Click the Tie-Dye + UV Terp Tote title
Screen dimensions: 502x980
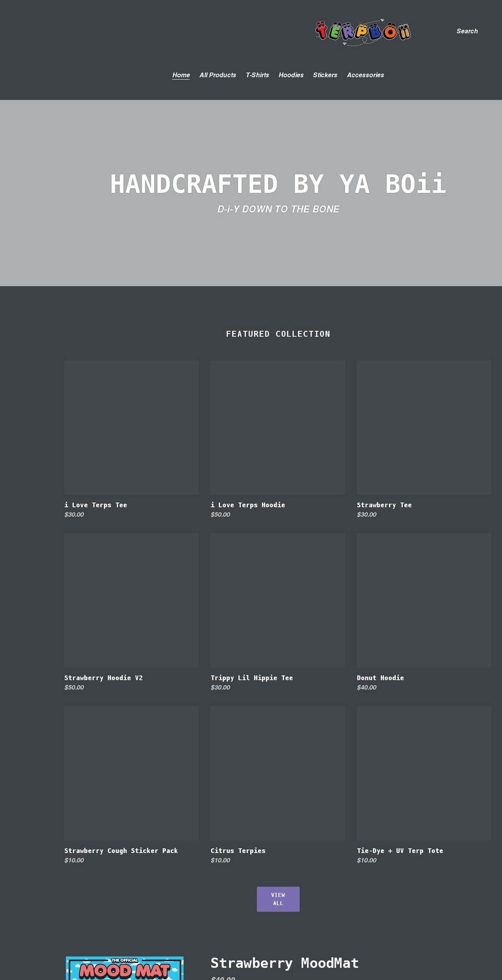400,851
